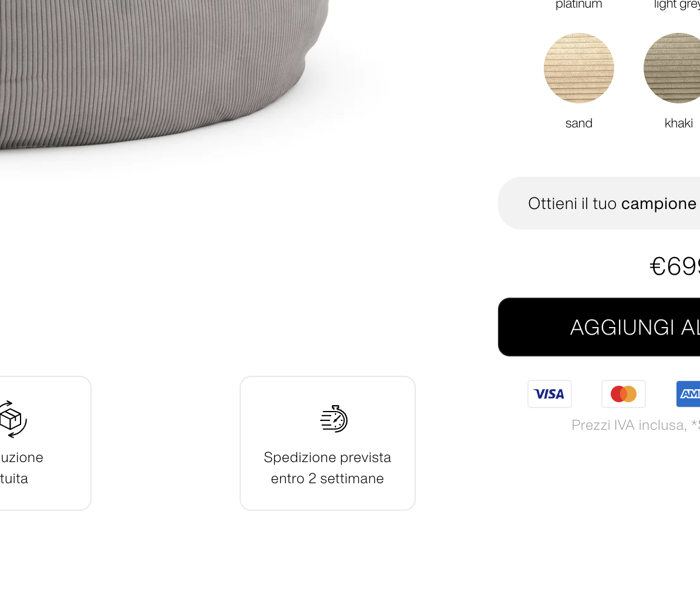The width and height of the screenshot is (700, 593).
Task: Click the free-returns box with arrows icon
Action: coord(14,419)
